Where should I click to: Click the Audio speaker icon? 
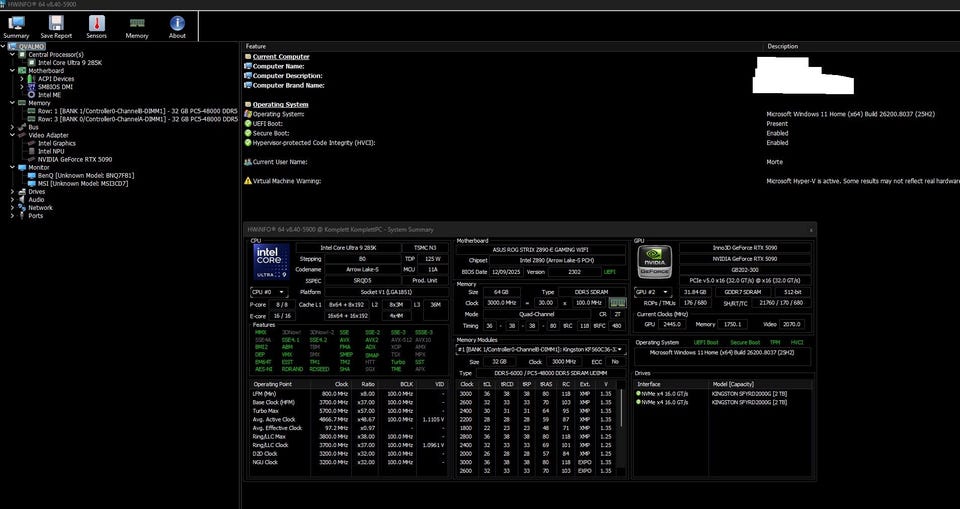(23, 199)
